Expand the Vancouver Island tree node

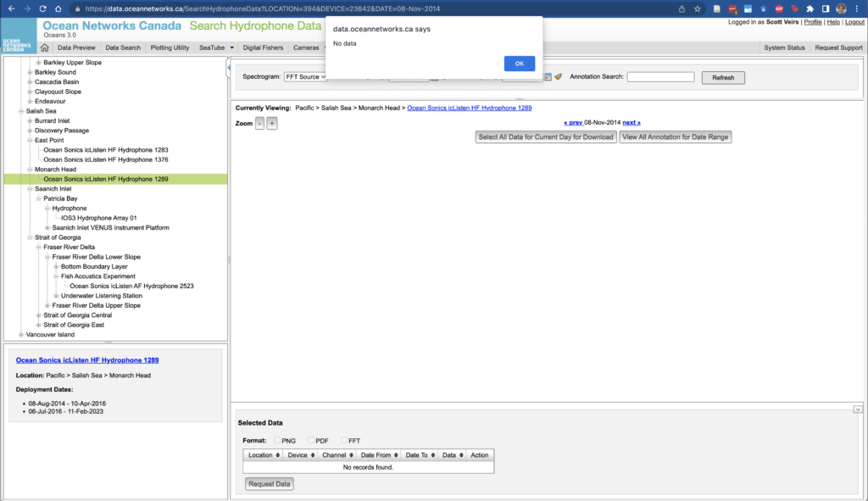(21, 335)
